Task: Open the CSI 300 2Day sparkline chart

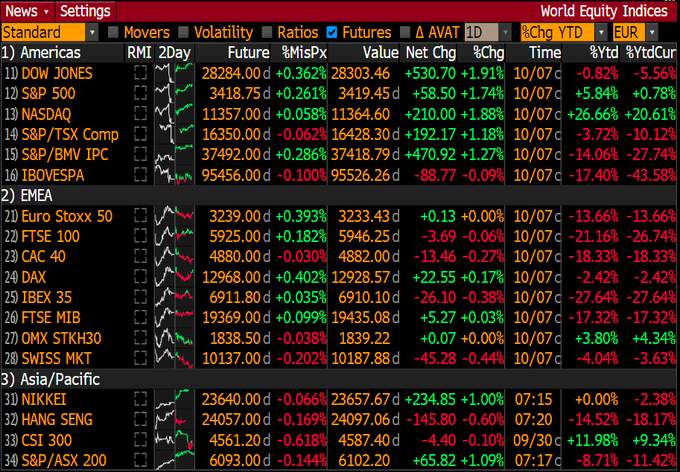Action: [x=174, y=440]
